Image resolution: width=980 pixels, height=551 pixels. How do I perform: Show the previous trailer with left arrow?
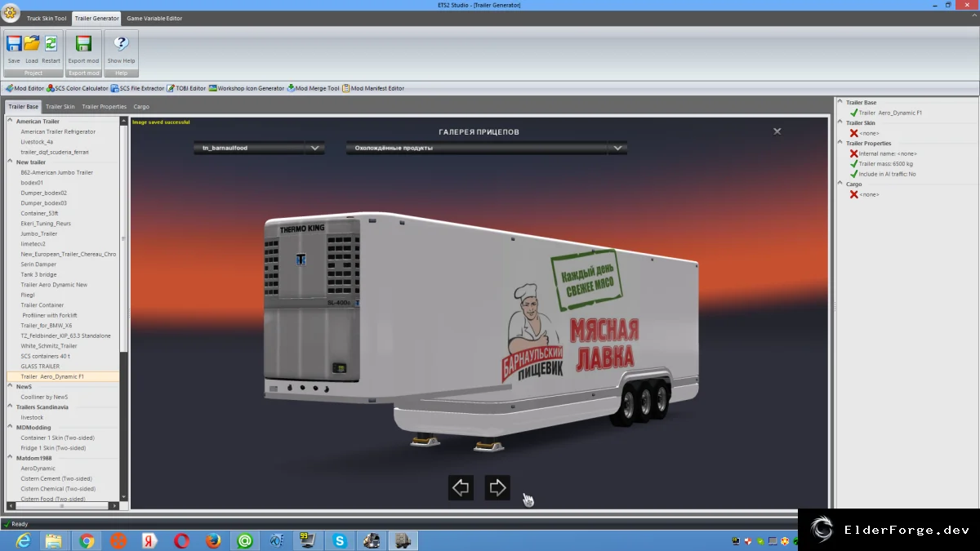(461, 488)
